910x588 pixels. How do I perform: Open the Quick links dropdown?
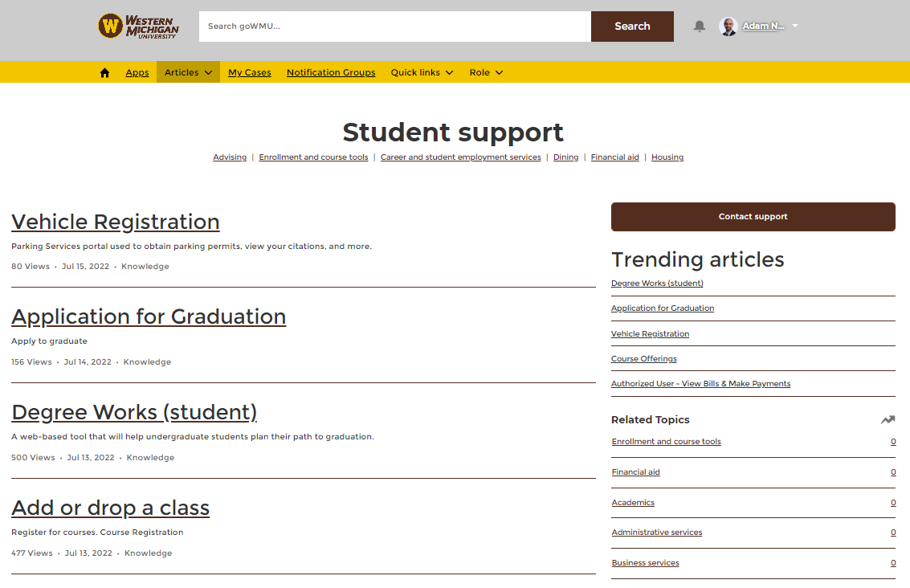(x=421, y=72)
